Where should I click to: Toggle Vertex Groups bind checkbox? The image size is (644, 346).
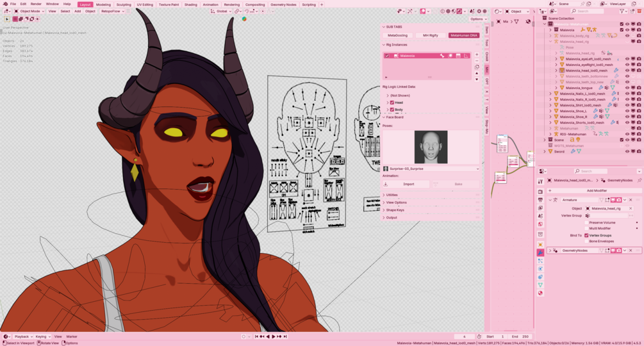click(x=586, y=236)
